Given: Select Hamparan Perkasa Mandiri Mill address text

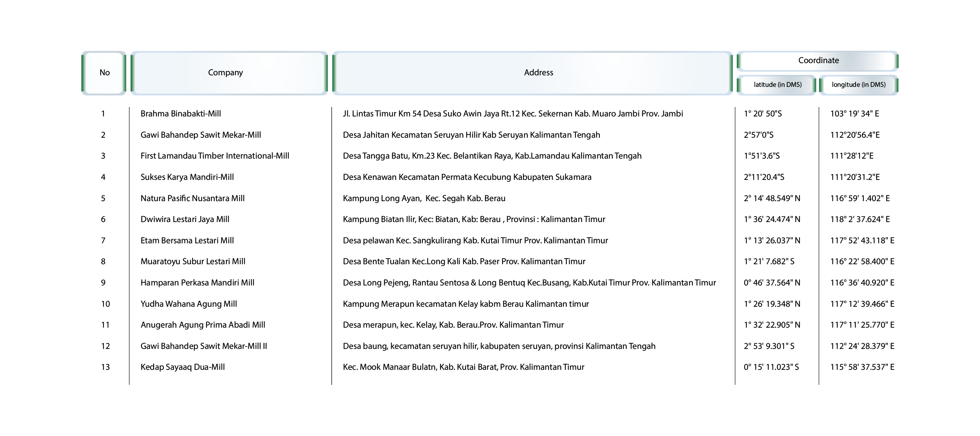Looking at the screenshot, I should [x=529, y=283].
